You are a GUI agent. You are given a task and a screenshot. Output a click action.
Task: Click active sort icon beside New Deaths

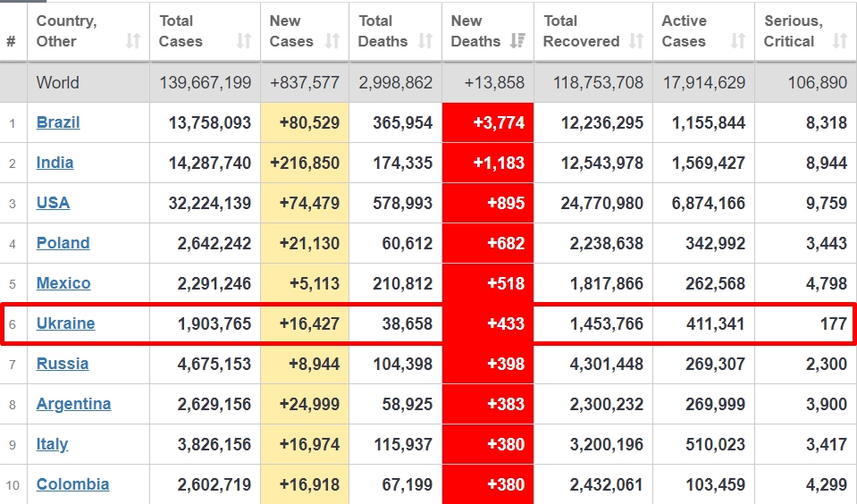(517, 41)
